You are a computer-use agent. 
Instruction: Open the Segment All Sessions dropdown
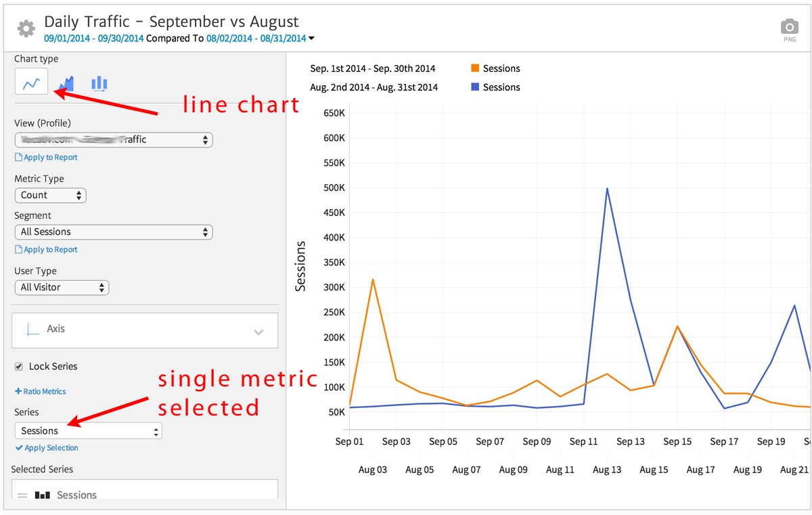[x=113, y=231]
